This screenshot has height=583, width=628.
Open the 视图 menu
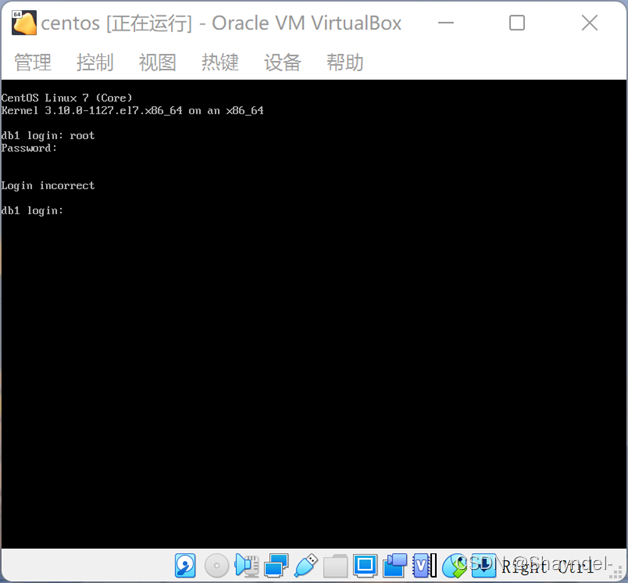point(158,62)
